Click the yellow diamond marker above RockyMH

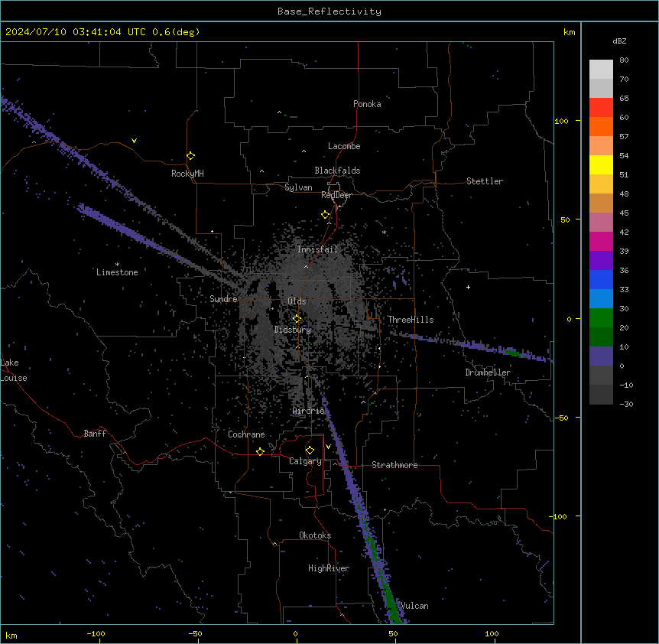click(191, 156)
